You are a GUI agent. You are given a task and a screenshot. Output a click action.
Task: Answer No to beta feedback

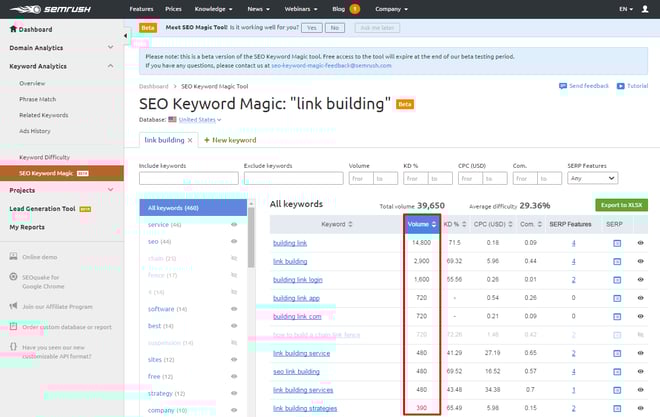tap(335, 28)
